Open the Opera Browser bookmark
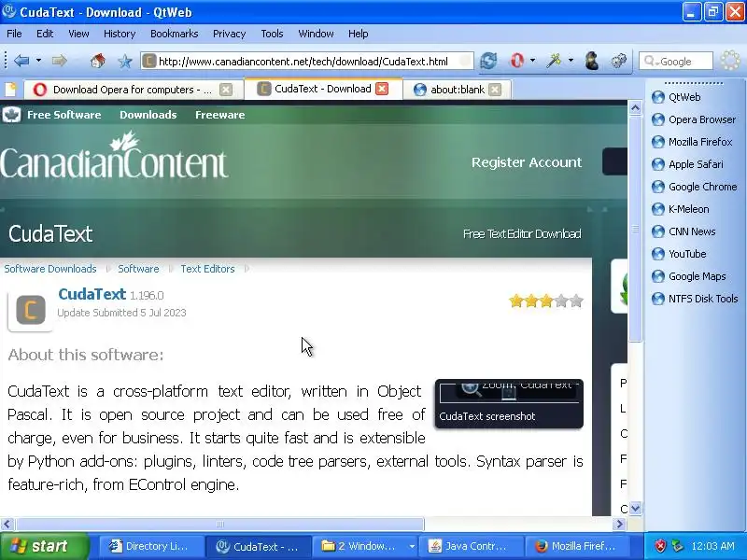The image size is (747, 560). 694,119
